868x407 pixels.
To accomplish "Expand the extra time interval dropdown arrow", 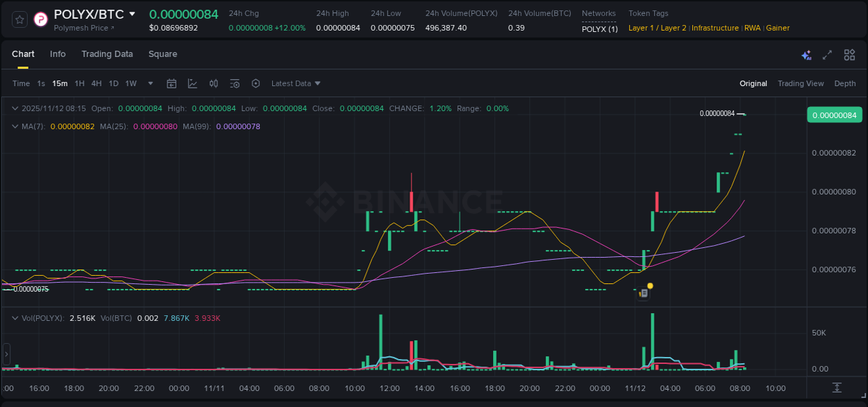I will tap(149, 83).
